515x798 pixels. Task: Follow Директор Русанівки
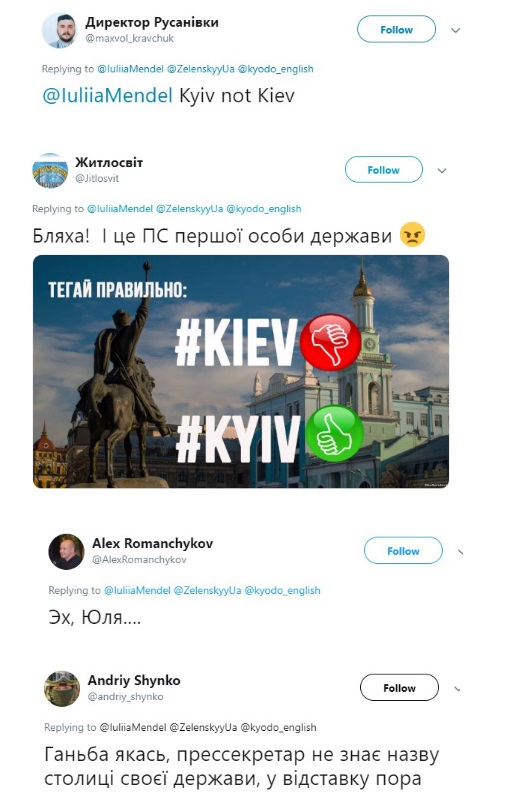click(x=396, y=30)
